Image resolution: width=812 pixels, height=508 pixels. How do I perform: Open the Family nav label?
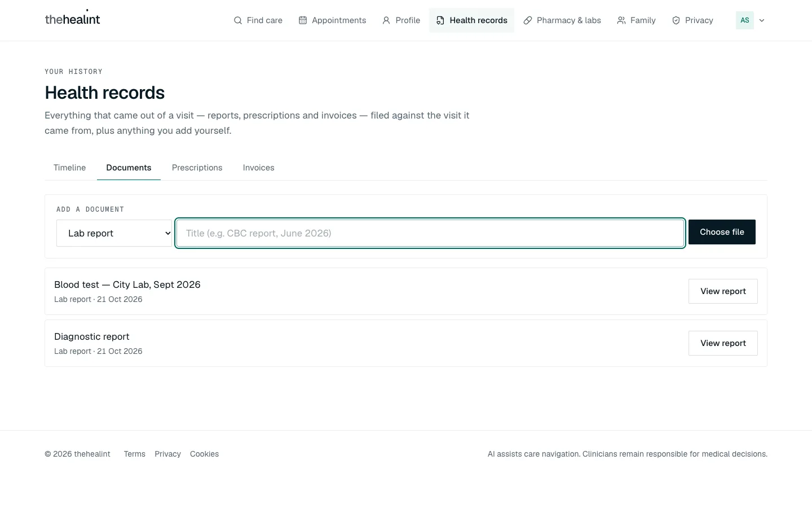643,20
